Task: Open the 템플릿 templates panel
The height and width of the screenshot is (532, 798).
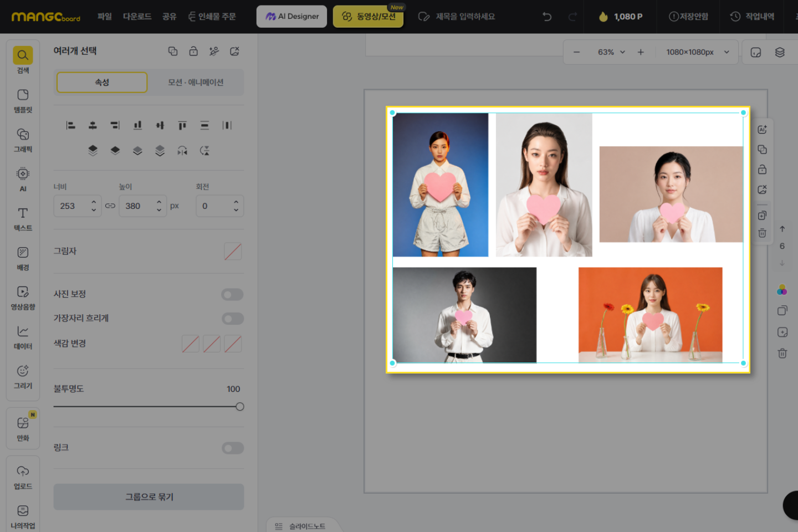Action: pyautogui.click(x=23, y=100)
